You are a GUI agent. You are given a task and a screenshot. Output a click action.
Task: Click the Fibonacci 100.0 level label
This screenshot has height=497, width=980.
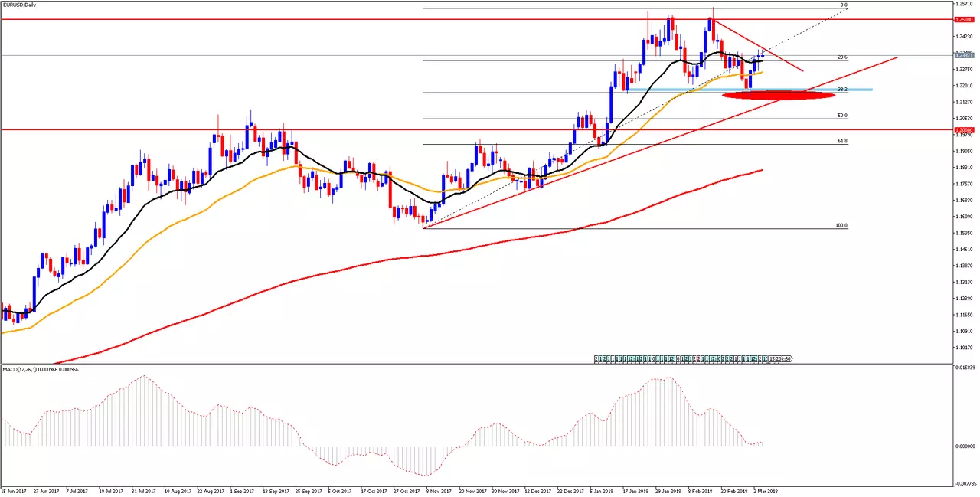pos(841,226)
